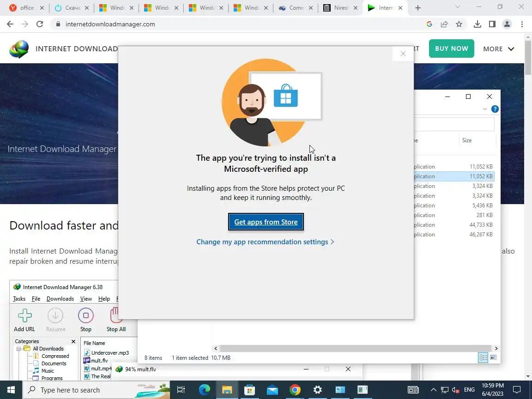Click the Internet Download Manager logo

[19, 49]
